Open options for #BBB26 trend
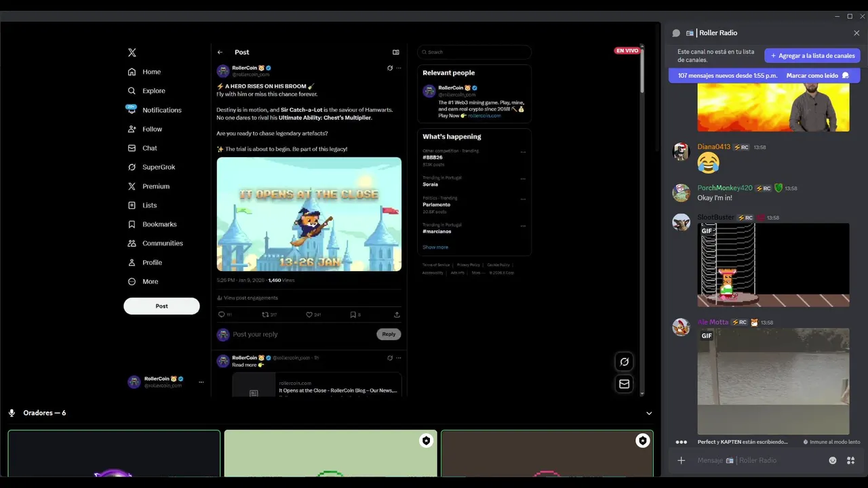 click(523, 152)
